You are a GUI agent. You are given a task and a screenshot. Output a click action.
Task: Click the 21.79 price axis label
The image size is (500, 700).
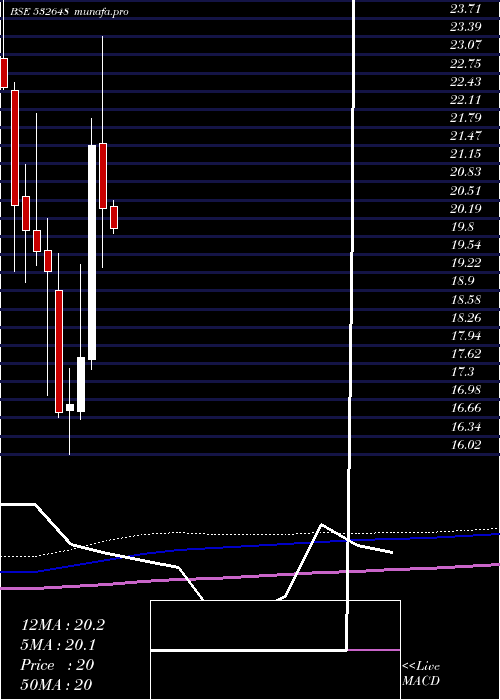466,118
